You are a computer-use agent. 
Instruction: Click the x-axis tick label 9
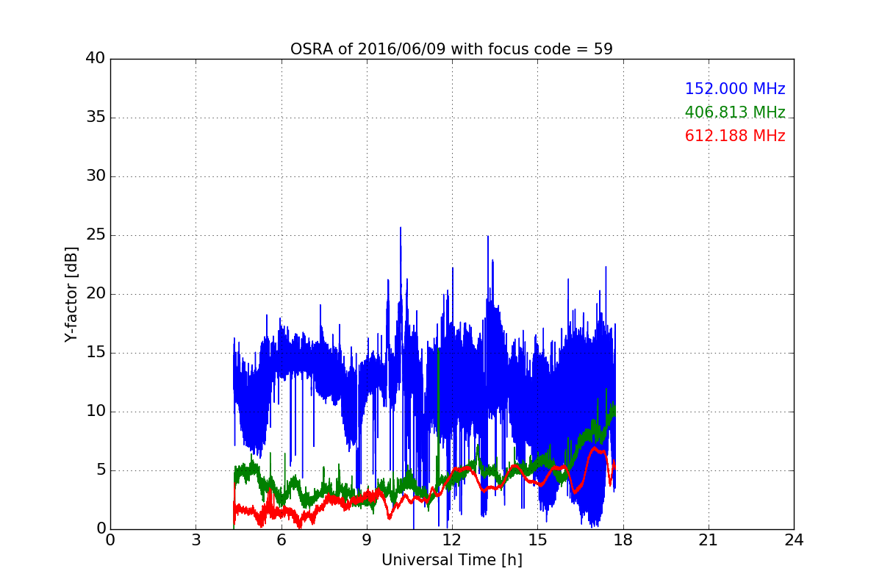367,539
